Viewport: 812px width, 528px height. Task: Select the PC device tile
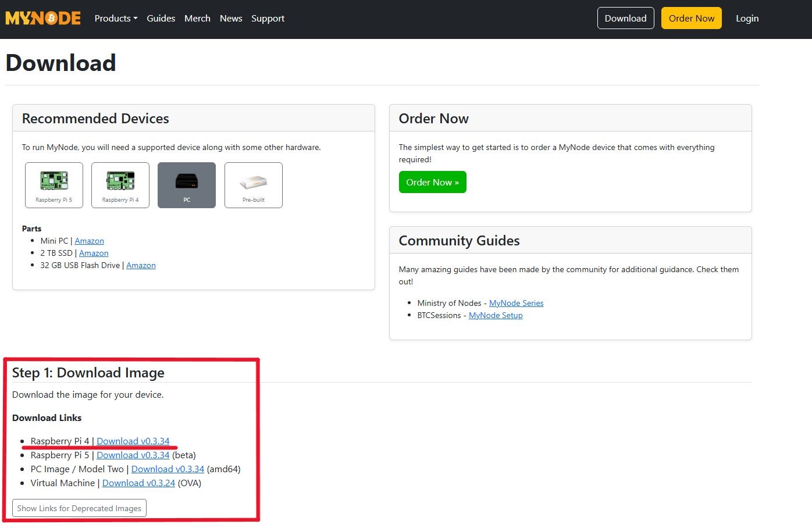click(x=186, y=185)
